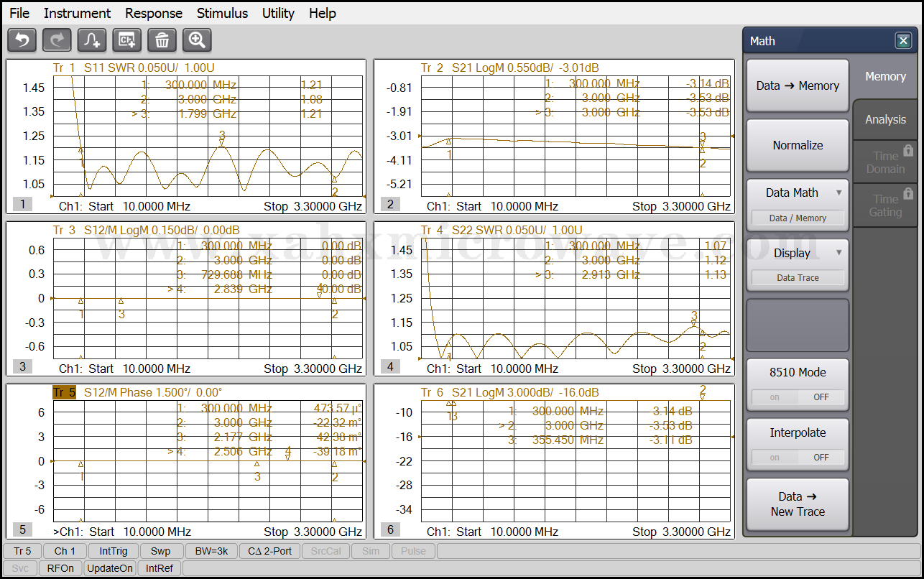Click the trash can delete icon
924x579 pixels.
162,40
